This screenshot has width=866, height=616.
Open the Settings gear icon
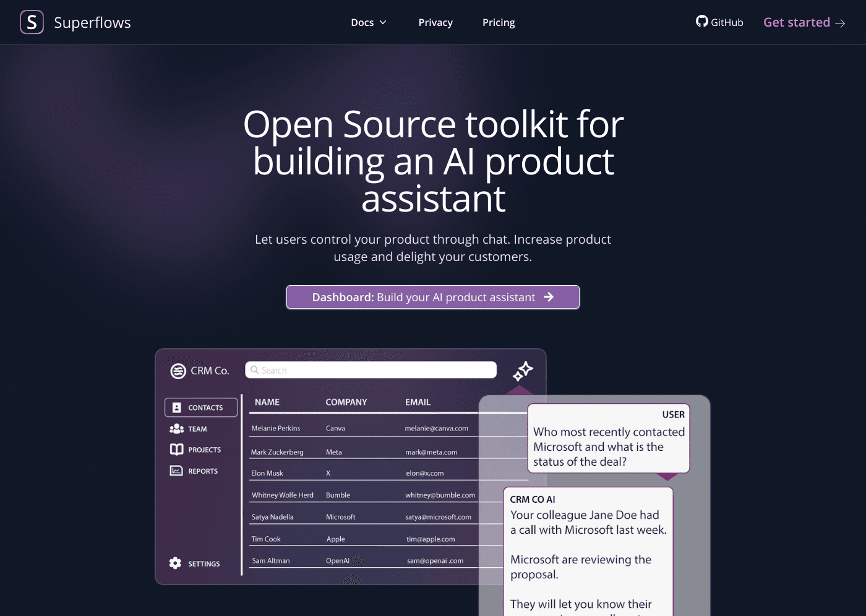176,563
